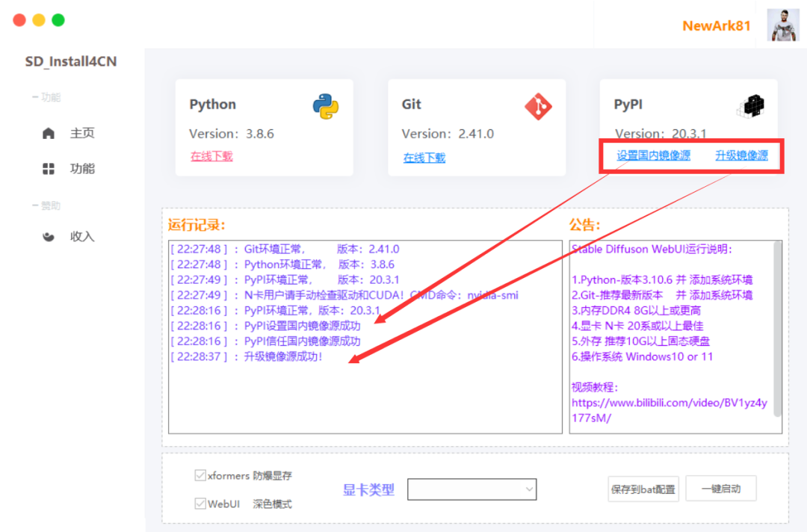Click the 公告 panel scrollbar
The image size is (807, 532).
pos(777,330)
